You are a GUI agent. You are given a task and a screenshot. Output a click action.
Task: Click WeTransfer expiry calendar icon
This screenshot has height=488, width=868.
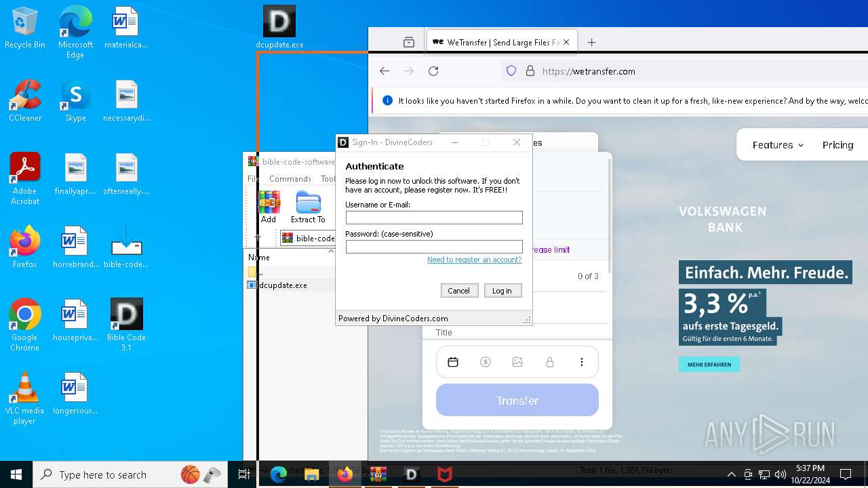coord(453,363)
